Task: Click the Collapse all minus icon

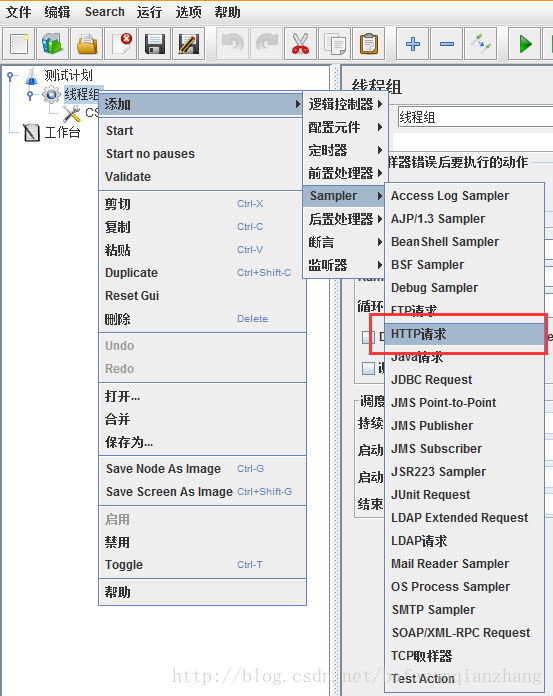Action: pos(446,44)
